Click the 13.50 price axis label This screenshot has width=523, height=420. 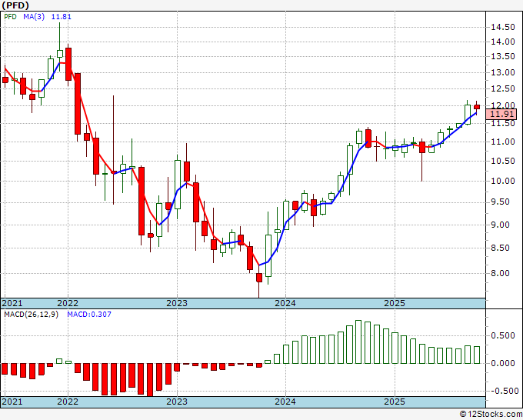pos(503,57)
